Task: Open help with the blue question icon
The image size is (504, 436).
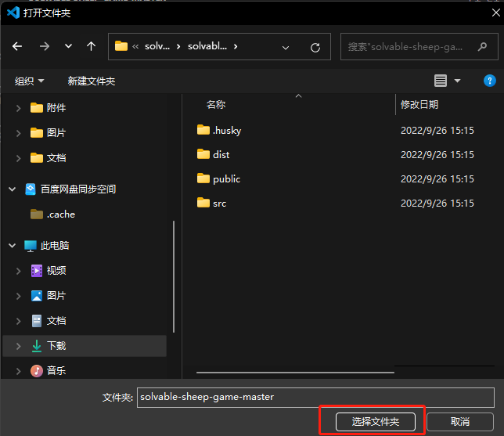Action: point(490,81)
